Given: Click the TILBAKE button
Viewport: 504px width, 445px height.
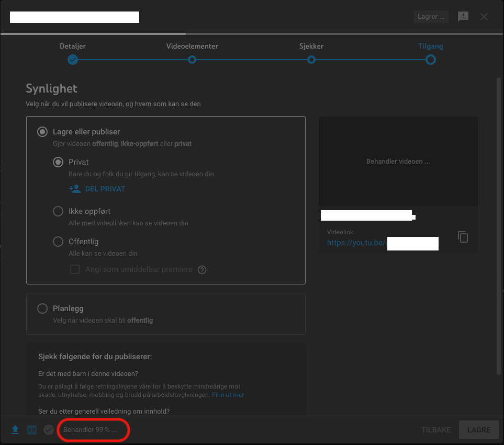Looking at the screenshot, I should [436, 430].
